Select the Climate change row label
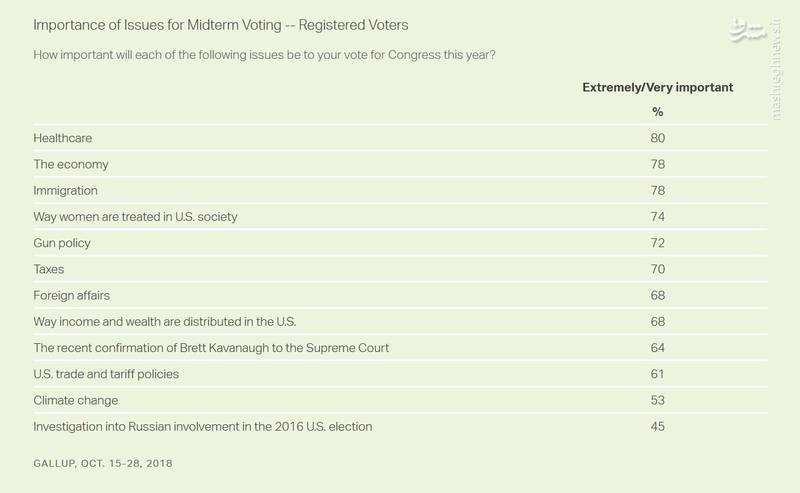 tap(76, 400)
